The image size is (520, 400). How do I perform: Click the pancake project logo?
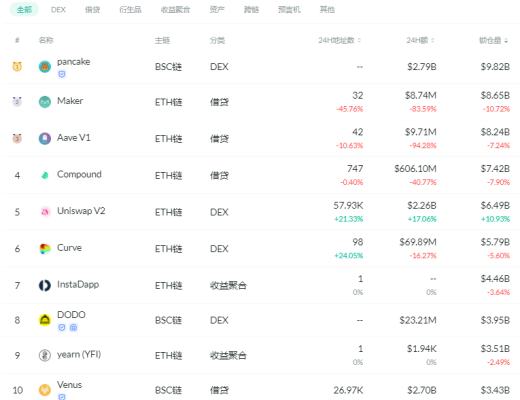click(45, 67)
